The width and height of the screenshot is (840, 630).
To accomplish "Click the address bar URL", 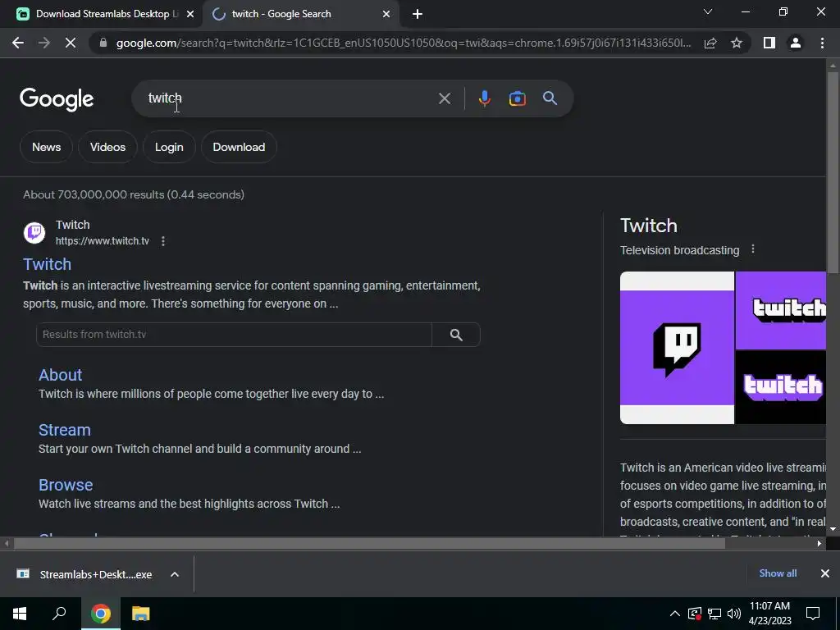I will [404, 43].
